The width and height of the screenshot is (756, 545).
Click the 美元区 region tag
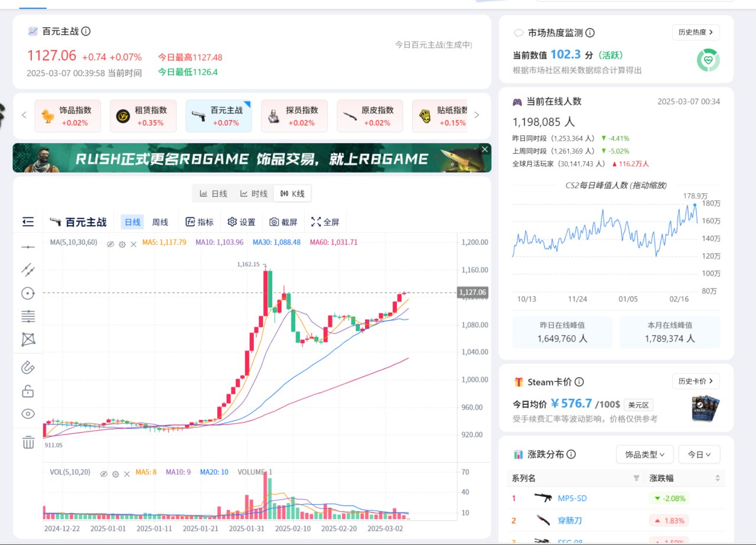pyautogui.click(x=638, y=405)
